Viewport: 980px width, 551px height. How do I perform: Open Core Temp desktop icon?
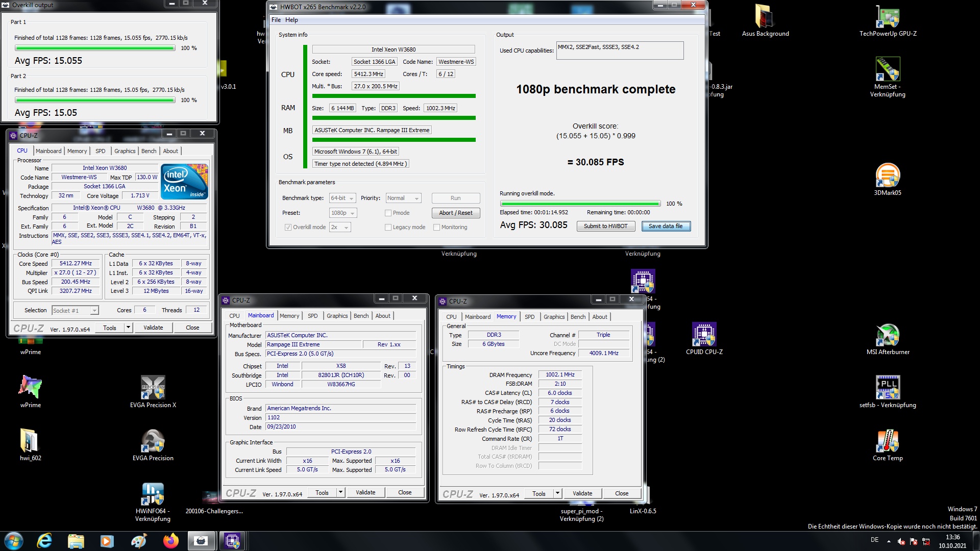(888, 445)
